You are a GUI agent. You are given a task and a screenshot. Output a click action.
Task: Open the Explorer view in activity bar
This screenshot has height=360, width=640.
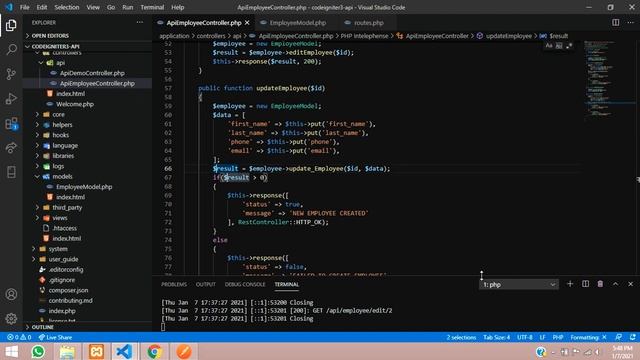[11, 25]
